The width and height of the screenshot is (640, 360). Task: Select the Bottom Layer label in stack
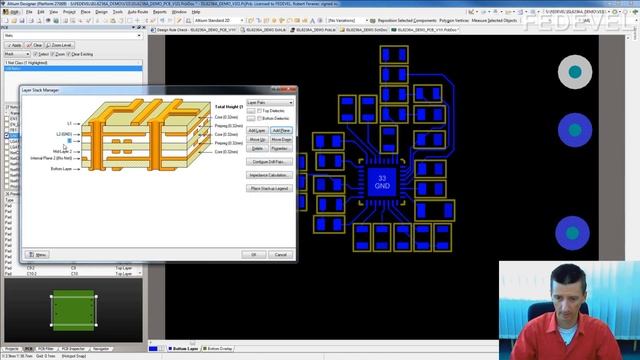(x=61, y=169)
